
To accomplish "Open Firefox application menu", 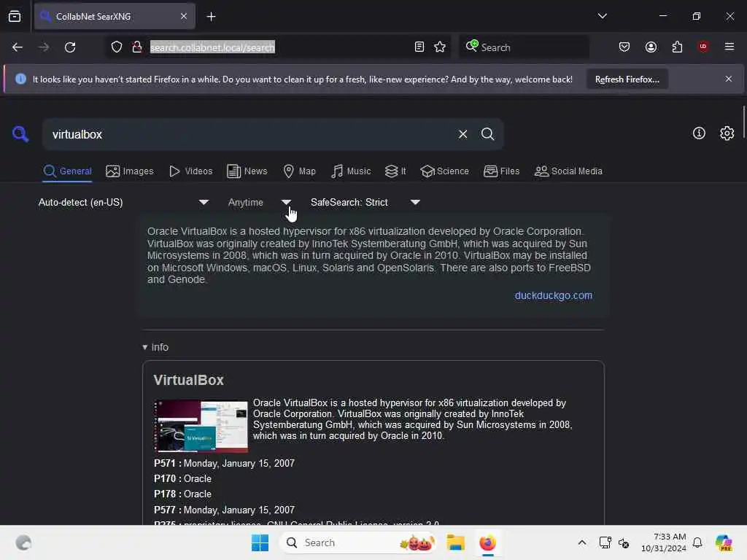I will (729, 47).
